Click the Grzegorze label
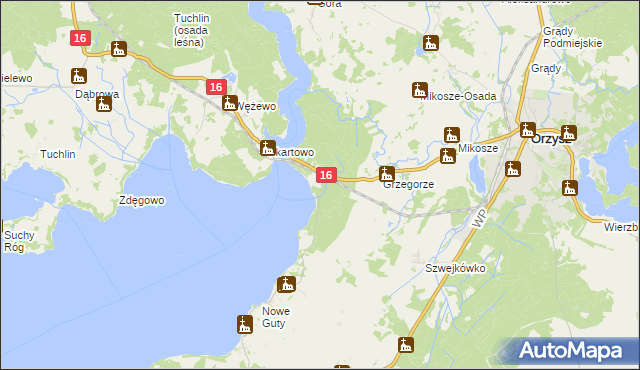This screenshot has height=370, width=640. (x=409, y=184)
